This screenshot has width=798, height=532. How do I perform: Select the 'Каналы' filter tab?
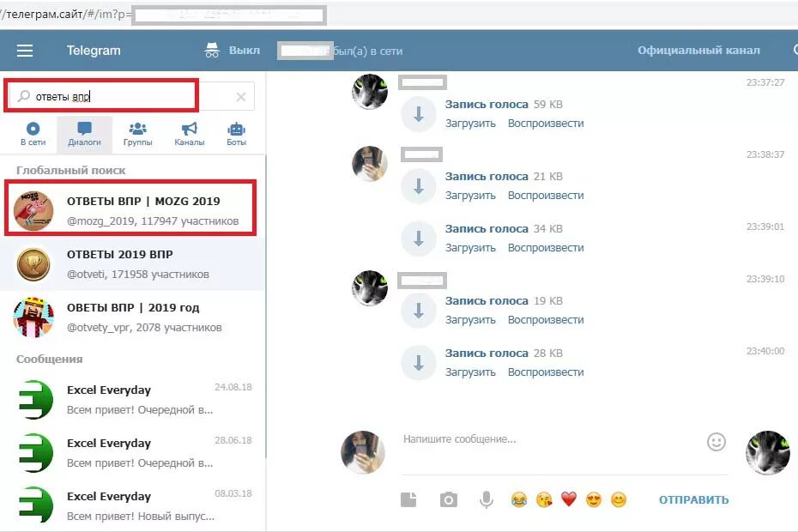click(x=190, y=134)
